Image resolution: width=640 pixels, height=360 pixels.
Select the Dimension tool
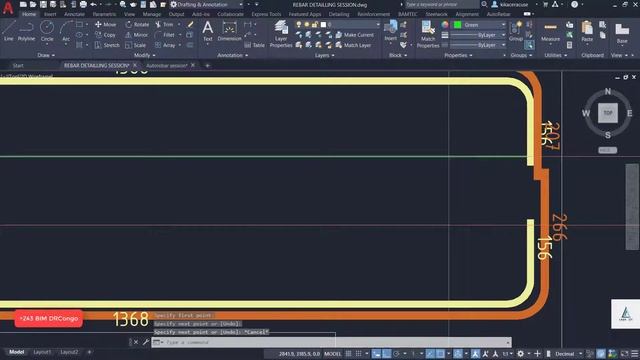pos(229,31)
